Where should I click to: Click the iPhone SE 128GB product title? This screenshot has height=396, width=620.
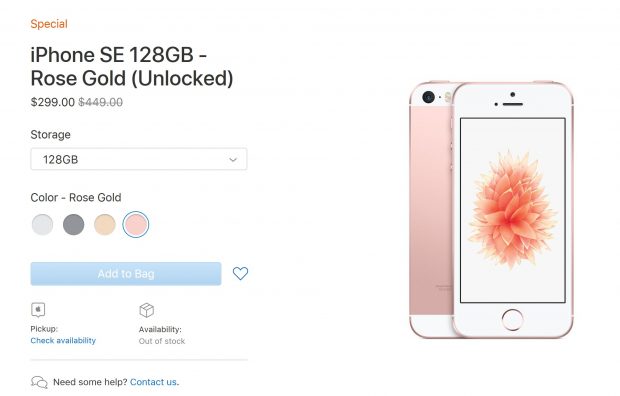tap(132, 66)
